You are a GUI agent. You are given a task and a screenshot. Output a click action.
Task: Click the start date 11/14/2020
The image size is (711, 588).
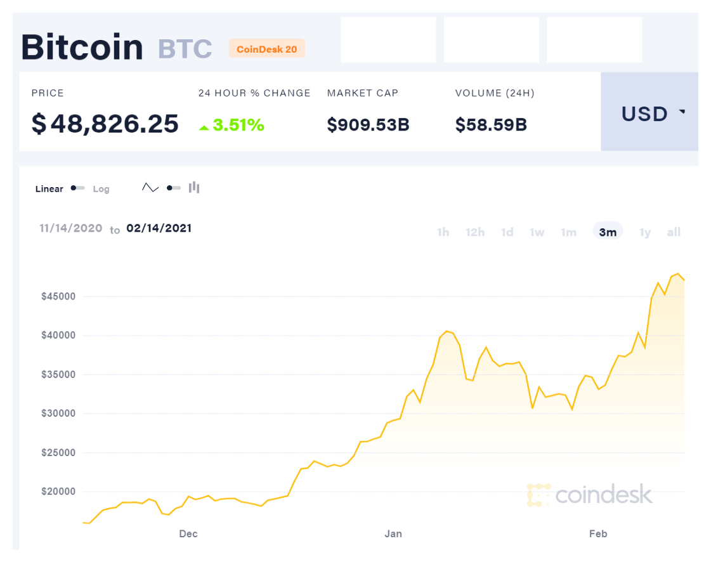click(71, 228)
